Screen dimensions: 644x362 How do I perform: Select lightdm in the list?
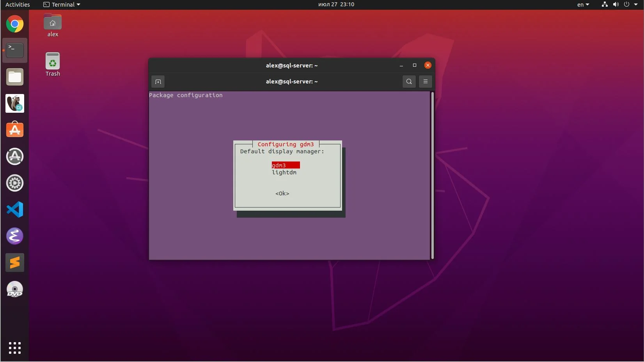click(x=284, y=172)
